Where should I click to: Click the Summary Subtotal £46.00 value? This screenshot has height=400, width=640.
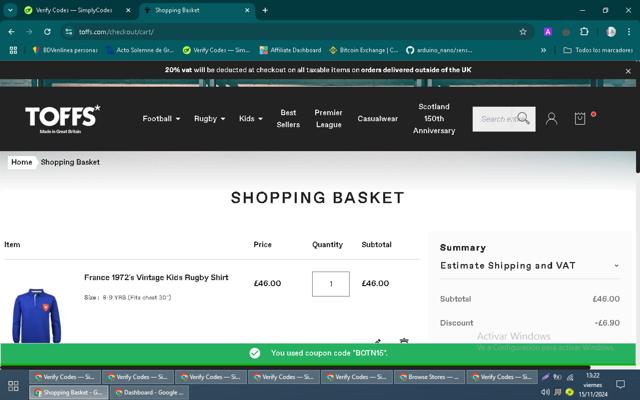(606, 299)
